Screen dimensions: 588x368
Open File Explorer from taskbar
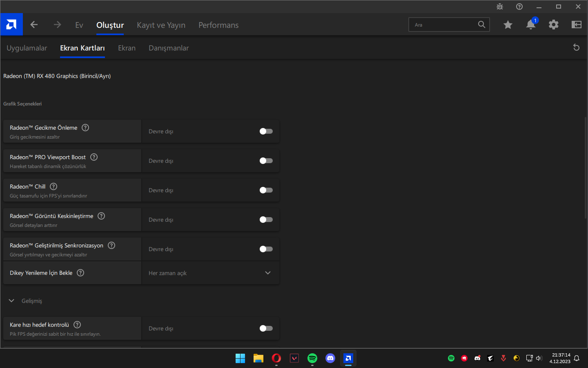tap(258, 358)
